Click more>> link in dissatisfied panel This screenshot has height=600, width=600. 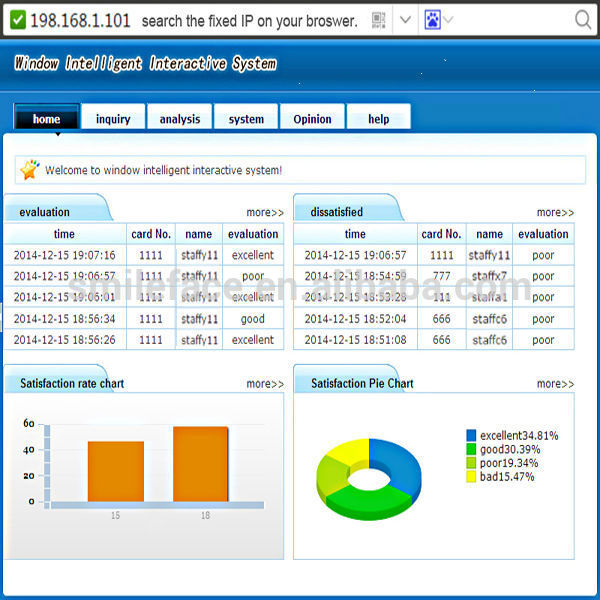click(x=555, y=212)
